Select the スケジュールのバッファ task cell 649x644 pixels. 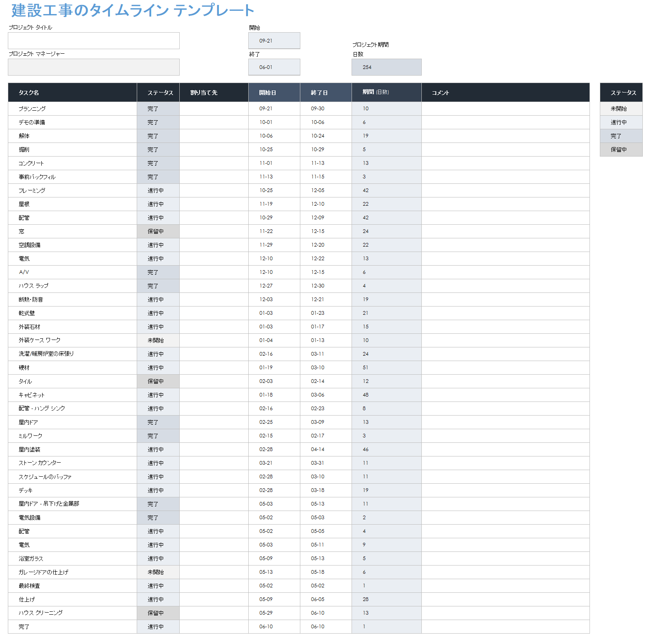73,477
